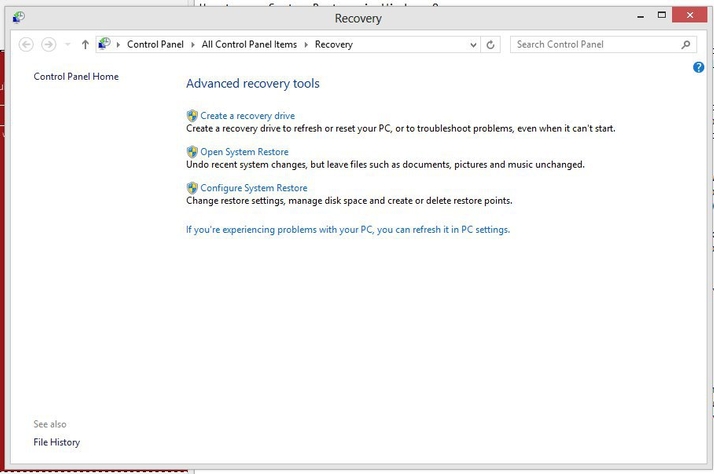Go back with the Back arrow button

(26, 45)
